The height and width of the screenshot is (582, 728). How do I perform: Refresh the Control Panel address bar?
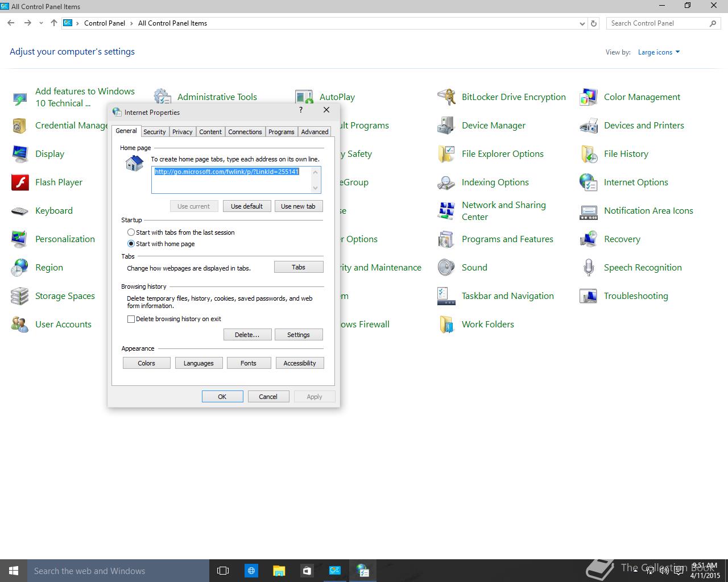tap(594, 23)
